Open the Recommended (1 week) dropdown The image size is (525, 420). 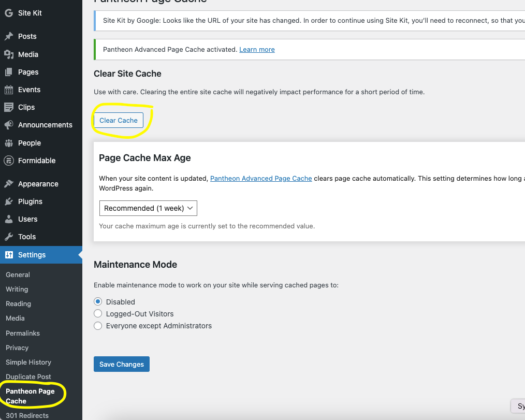tap(148, 208)
